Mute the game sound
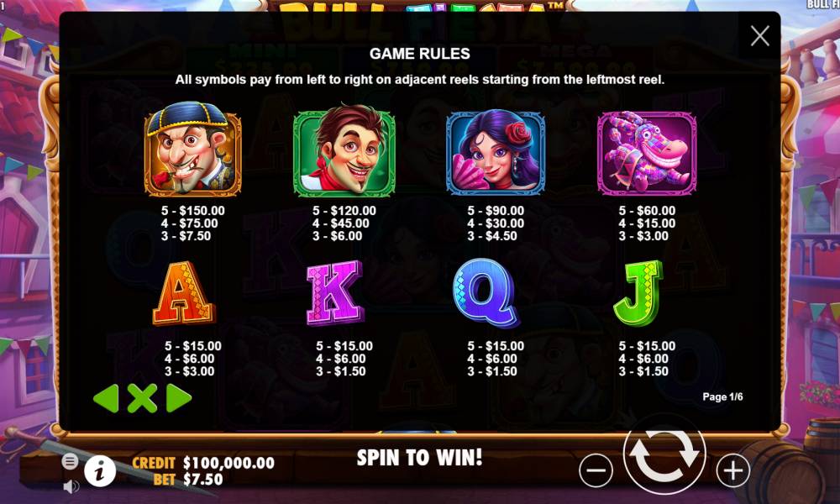 [x=71, y=486]
